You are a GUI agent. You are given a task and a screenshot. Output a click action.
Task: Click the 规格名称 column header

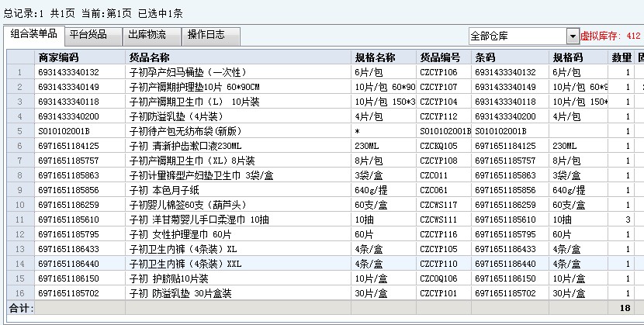[383, 57]
